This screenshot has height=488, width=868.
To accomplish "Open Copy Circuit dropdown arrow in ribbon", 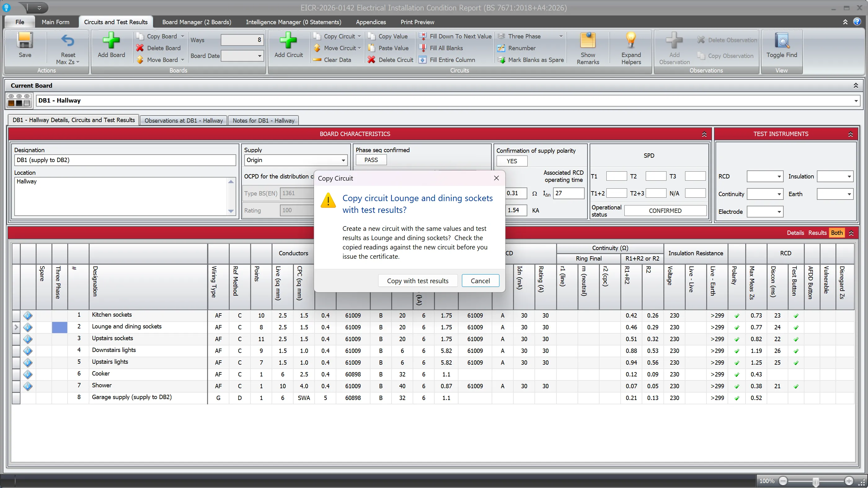I will coord(359,36).
